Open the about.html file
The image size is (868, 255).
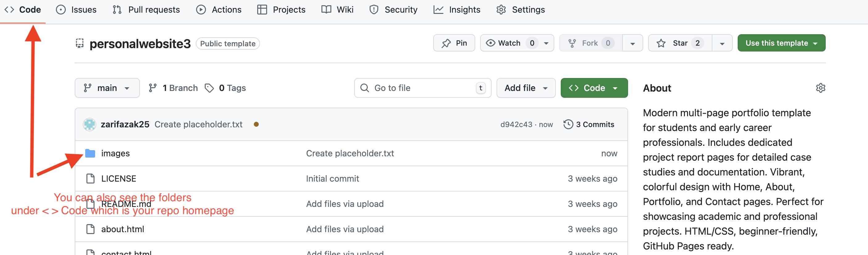coord(123,229)
